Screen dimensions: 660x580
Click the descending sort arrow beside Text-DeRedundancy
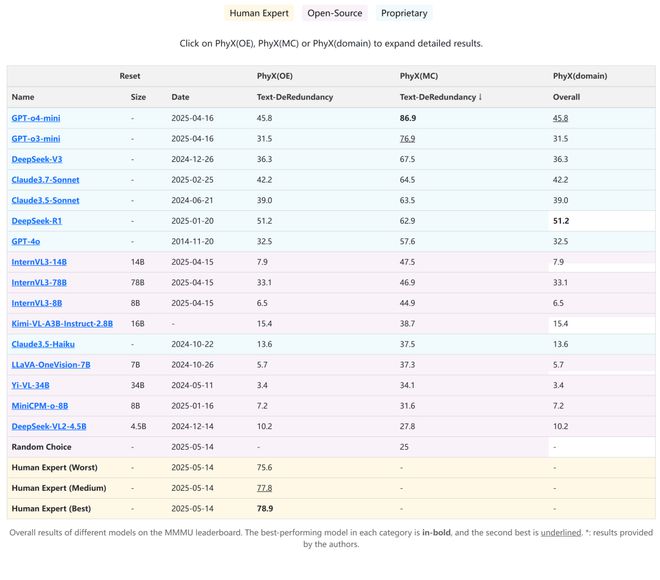tap(480, 97)
